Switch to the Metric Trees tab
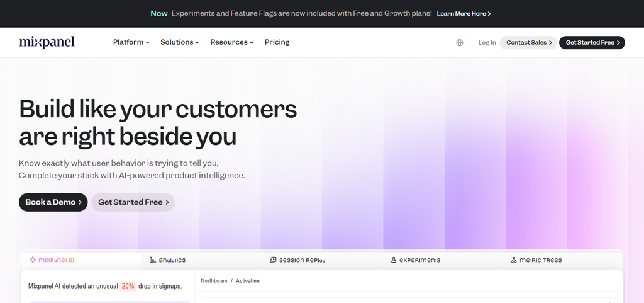 562,260
